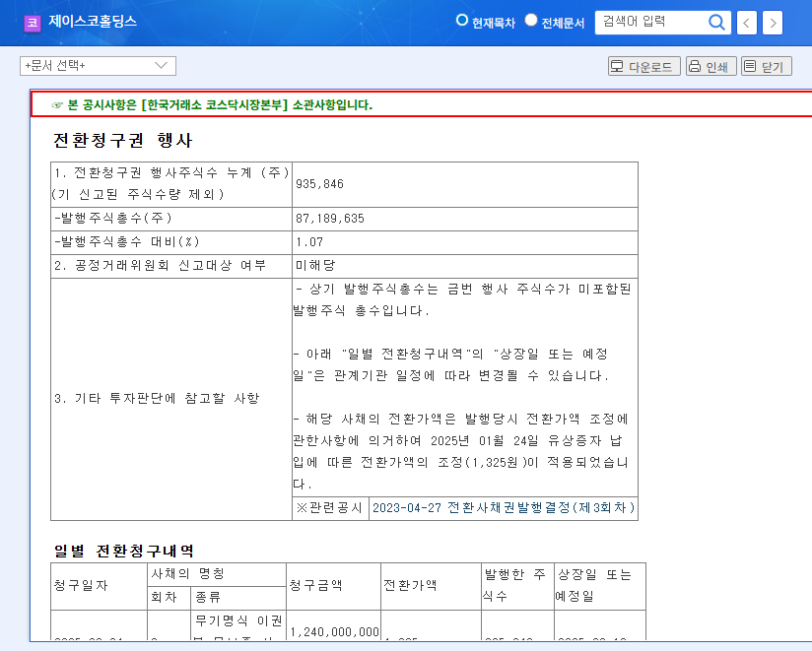The width and height of the screenshot is (812, 651).
Task: Click the 인쇄 print button
Action: click(x=711, y=66)
